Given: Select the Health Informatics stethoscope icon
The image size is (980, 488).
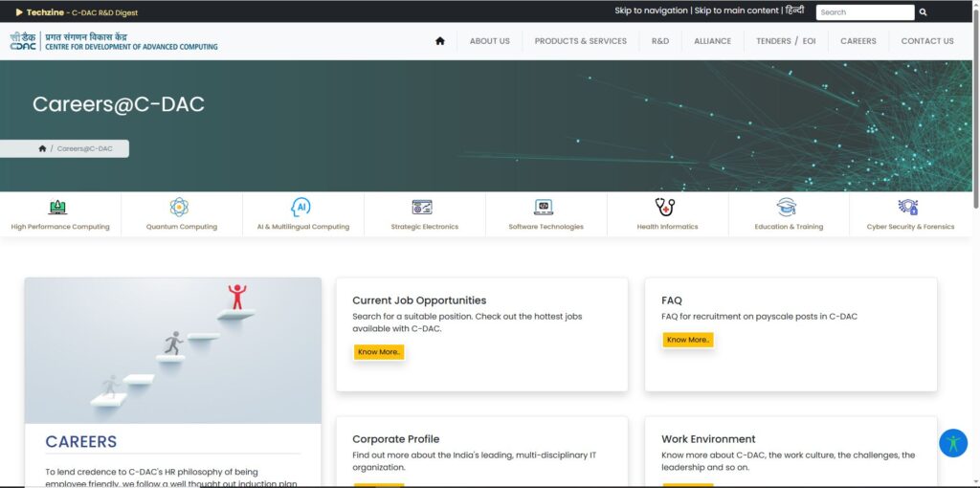Looking at the screenshot, I should coord(665,207).
